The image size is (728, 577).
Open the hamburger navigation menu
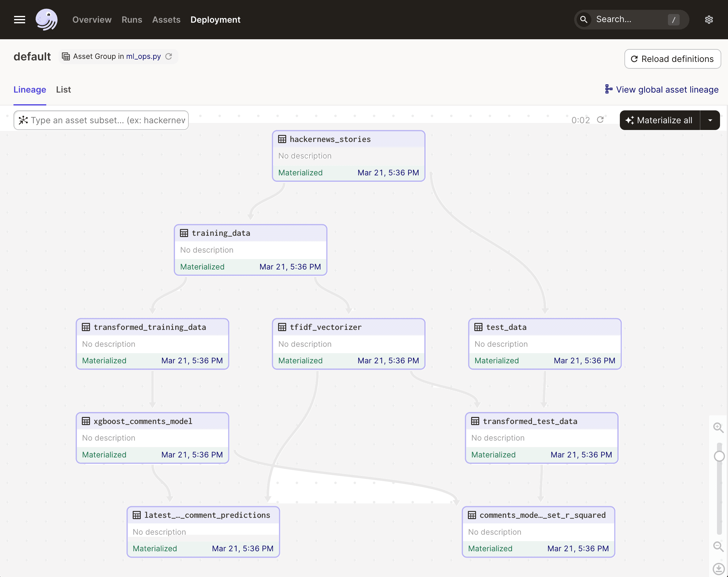(x=20, y=20)
